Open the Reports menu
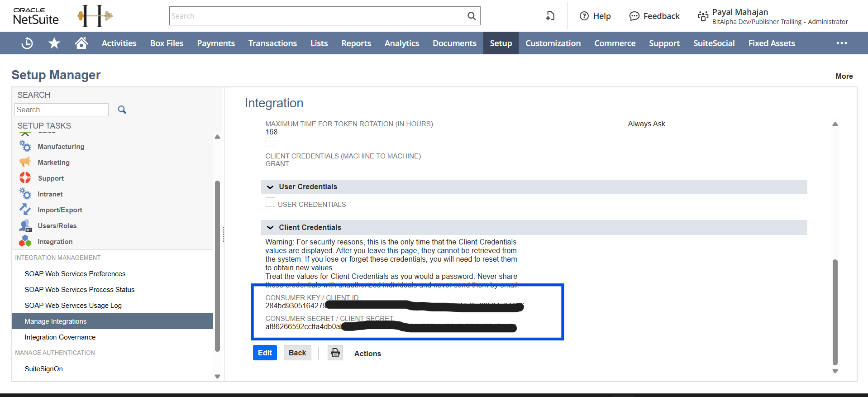 pos(356,43)
